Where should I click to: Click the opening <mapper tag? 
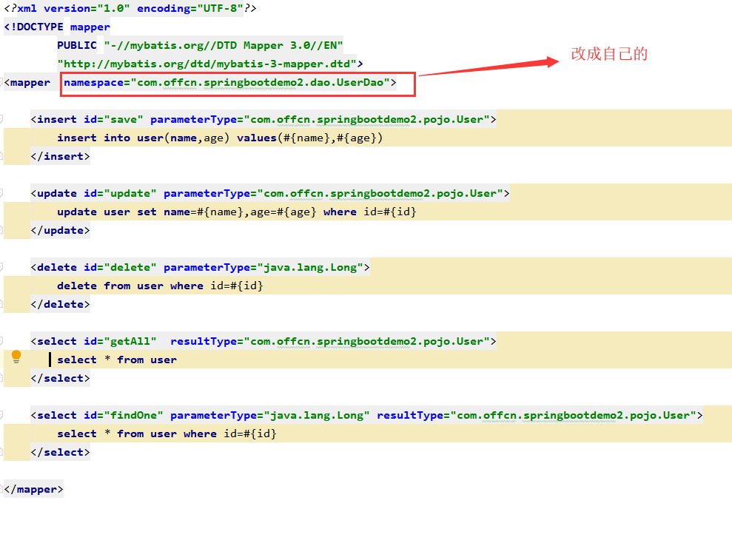click(27, 83)
